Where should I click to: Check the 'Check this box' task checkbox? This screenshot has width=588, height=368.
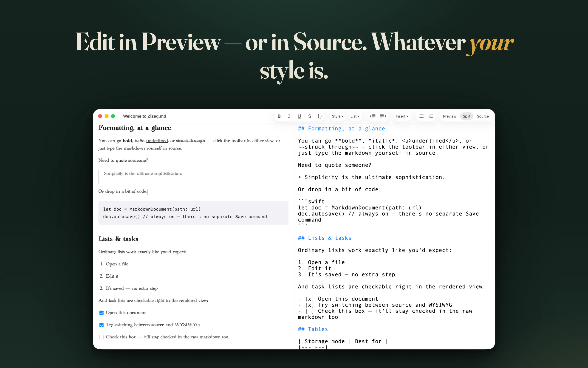point(102,337)
